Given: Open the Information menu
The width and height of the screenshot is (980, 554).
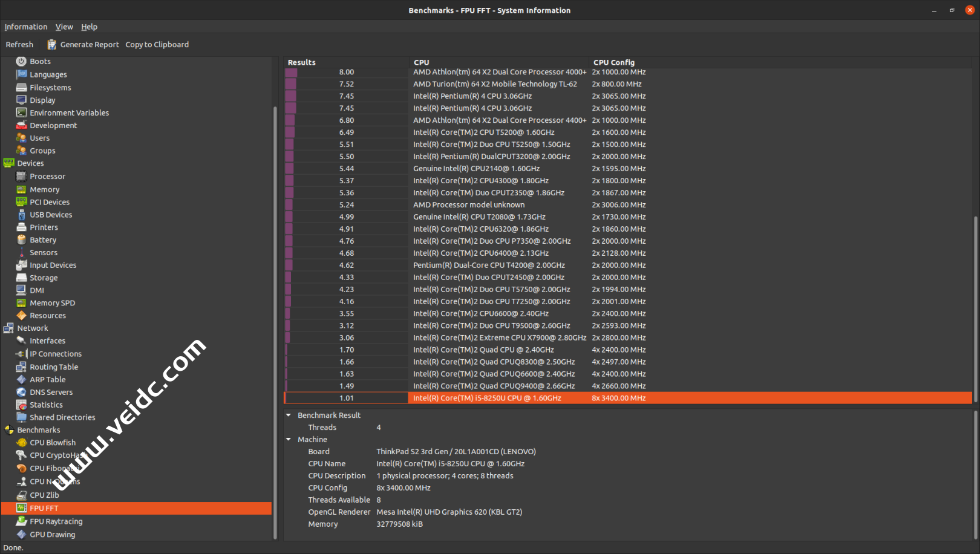Looking at the screenshot, I should pyautogui.click(x=25, y=27).
